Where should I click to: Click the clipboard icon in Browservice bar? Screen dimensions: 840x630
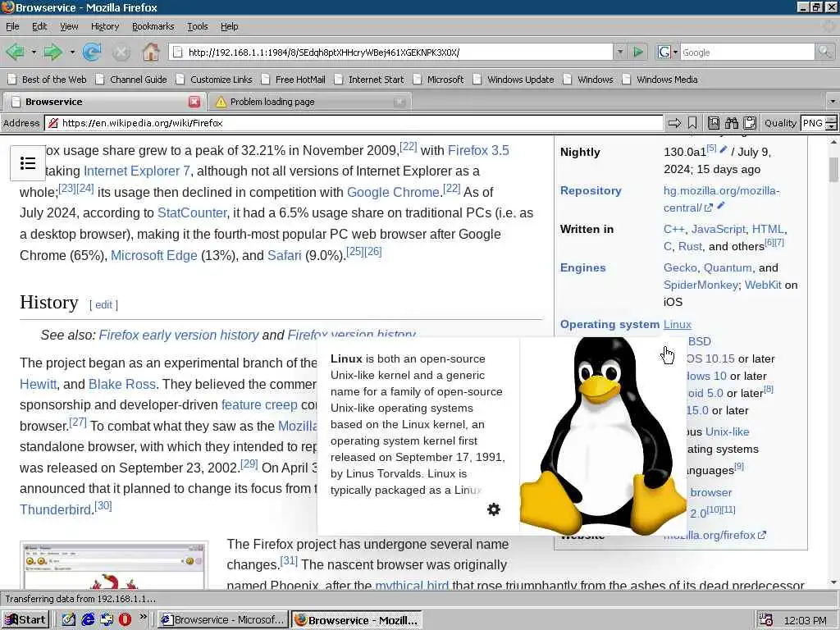pyautogui.click(x=750, y=123)
